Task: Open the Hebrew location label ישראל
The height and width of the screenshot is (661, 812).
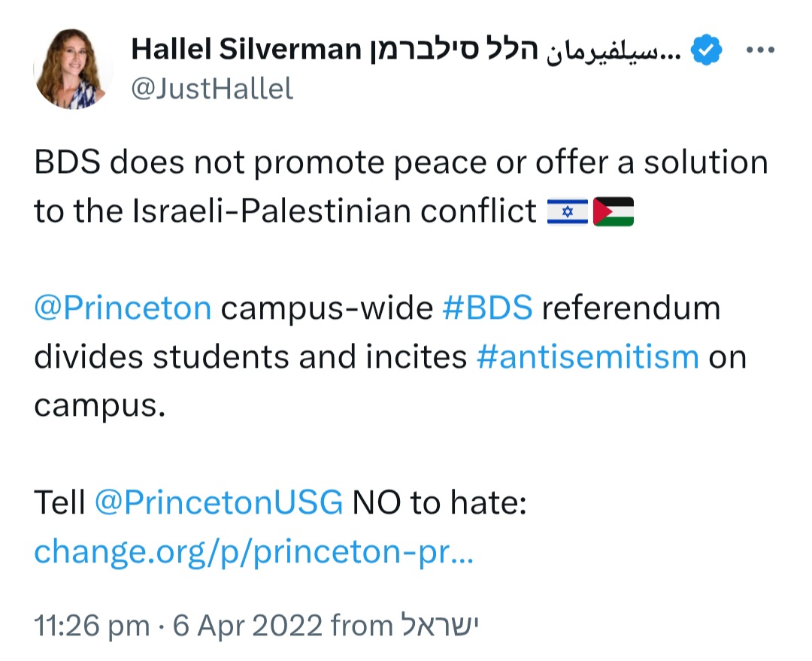Action: pyautogui.click(x=441, y=625)
